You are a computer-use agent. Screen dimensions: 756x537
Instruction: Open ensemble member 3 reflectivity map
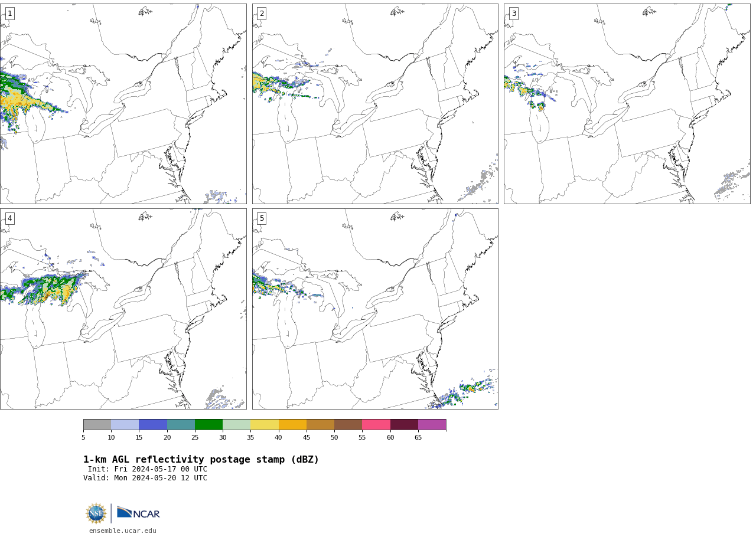(x=627, y=104)
